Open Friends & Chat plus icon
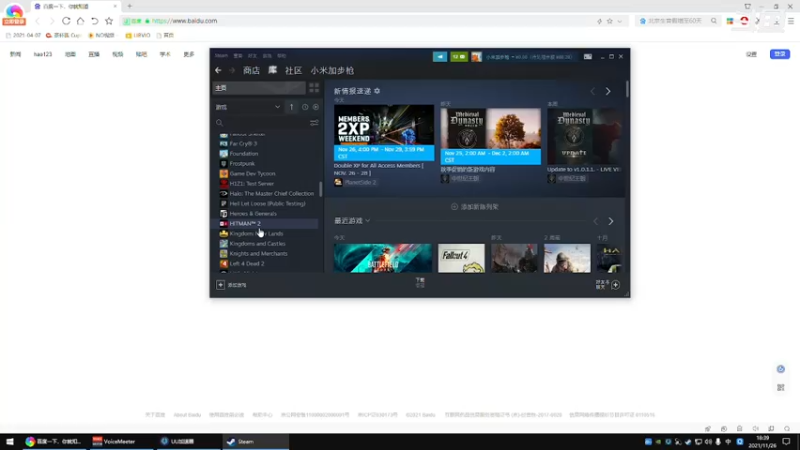The height and width of the screenshot is (450, 800). click(616, 285)
